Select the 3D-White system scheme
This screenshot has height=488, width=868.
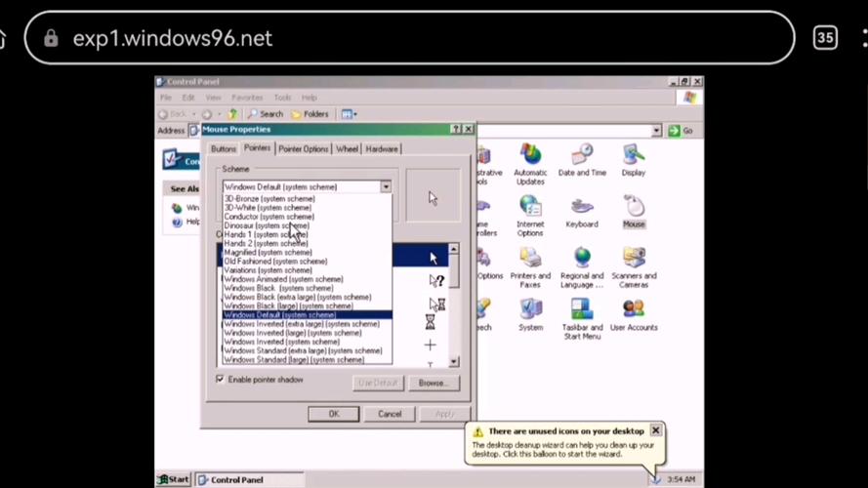click(308, 208)
